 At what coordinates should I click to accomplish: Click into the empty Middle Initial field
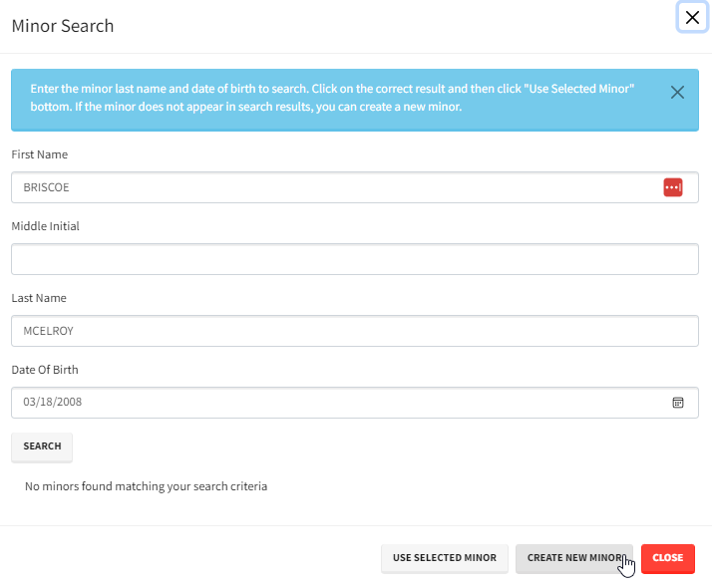click(354, 259)
